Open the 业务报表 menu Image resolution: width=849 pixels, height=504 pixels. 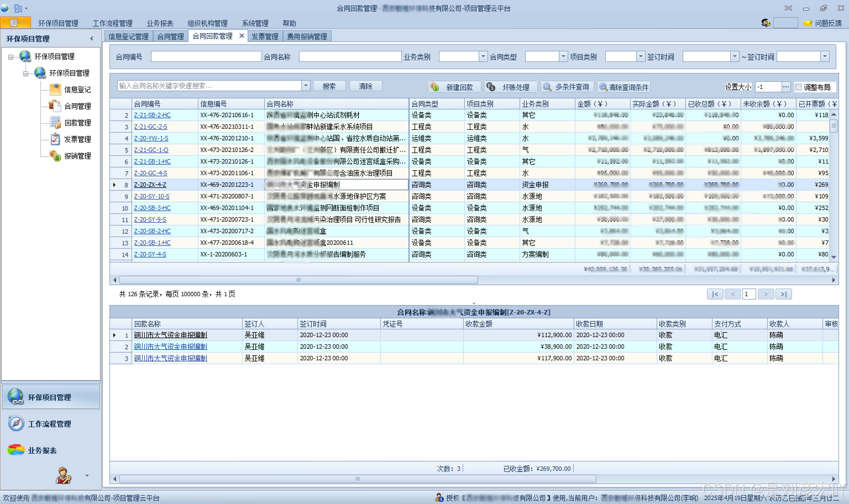click(160, 23)
